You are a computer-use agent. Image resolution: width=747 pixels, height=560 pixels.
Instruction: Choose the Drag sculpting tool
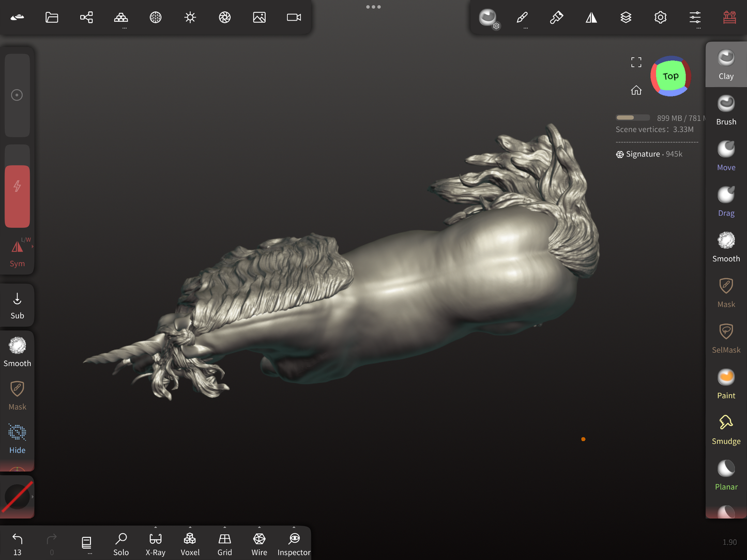(x=726, y=201)
